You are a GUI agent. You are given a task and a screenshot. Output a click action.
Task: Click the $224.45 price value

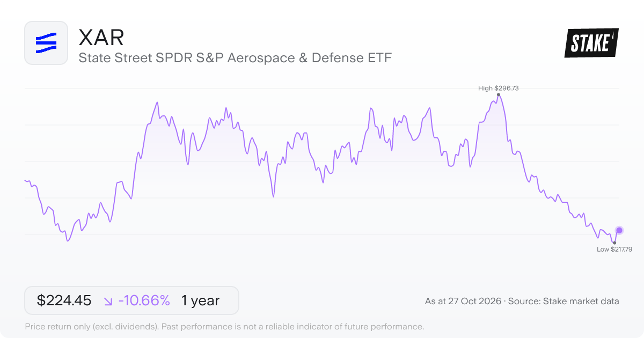click(64, 300)
